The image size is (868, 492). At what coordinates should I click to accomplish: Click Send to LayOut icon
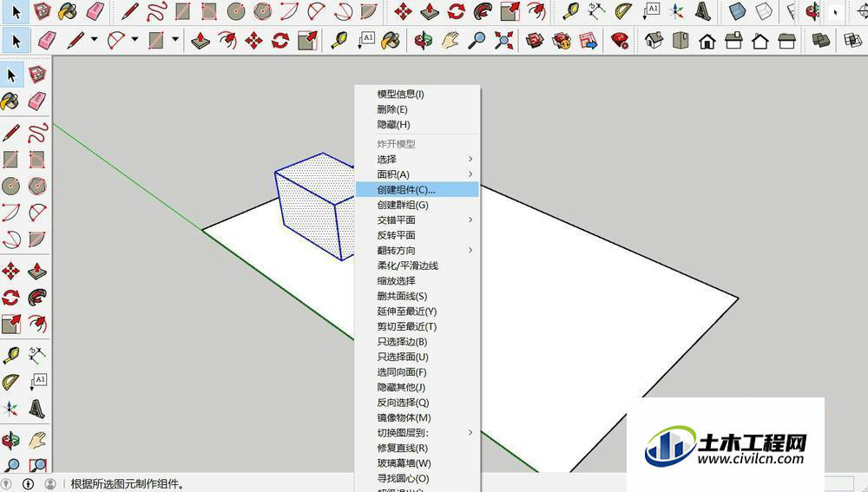point(588,41)
